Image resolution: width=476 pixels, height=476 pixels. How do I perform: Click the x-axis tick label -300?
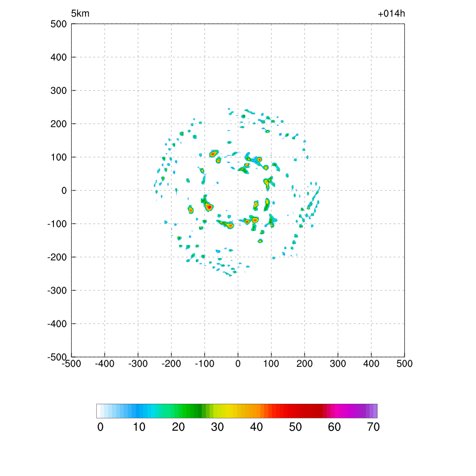coord(138,364)
